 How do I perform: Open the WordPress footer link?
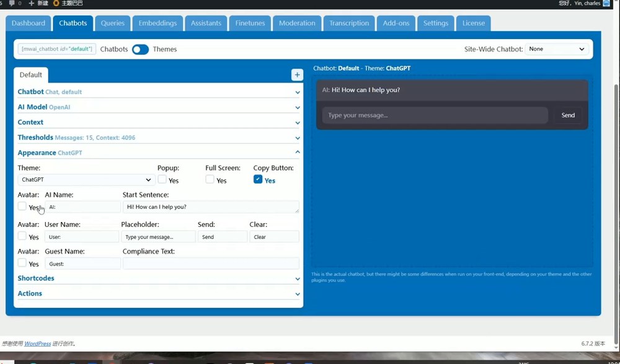38,344
